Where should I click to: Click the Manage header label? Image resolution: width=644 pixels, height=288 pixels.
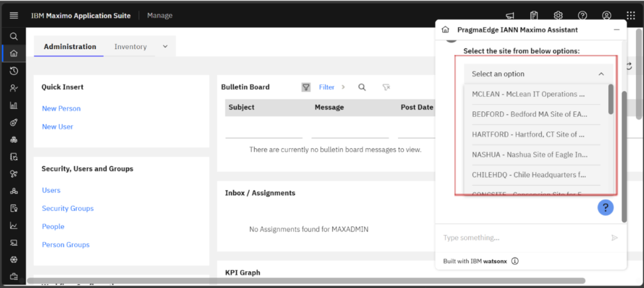tap(160, 16)
